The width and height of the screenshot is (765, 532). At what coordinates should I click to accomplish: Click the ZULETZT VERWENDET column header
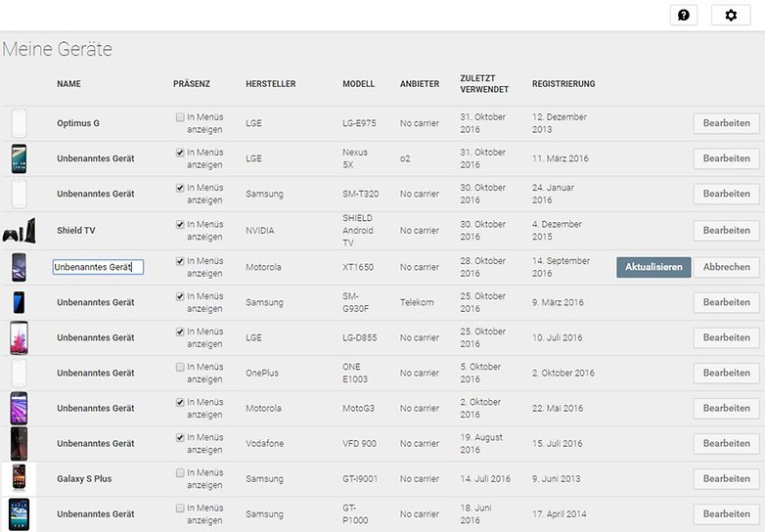coord(484,84)
